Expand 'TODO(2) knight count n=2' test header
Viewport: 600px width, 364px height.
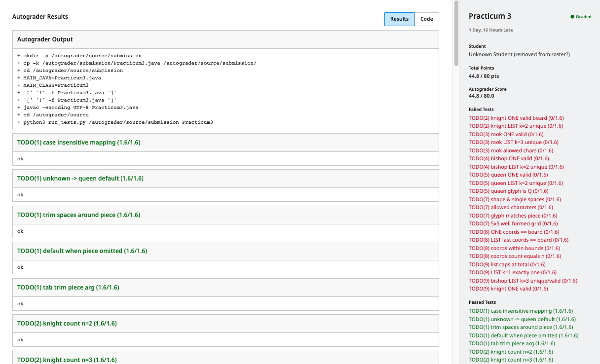point(66,324)
